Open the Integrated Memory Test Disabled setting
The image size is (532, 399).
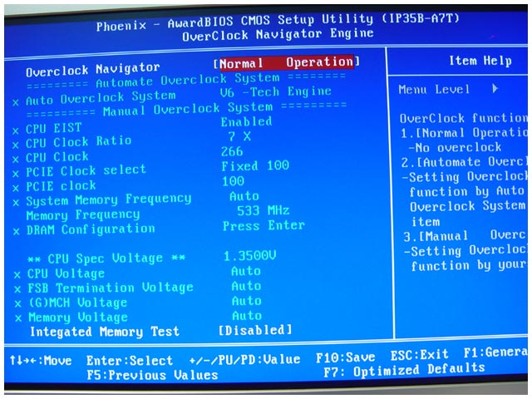255,330
